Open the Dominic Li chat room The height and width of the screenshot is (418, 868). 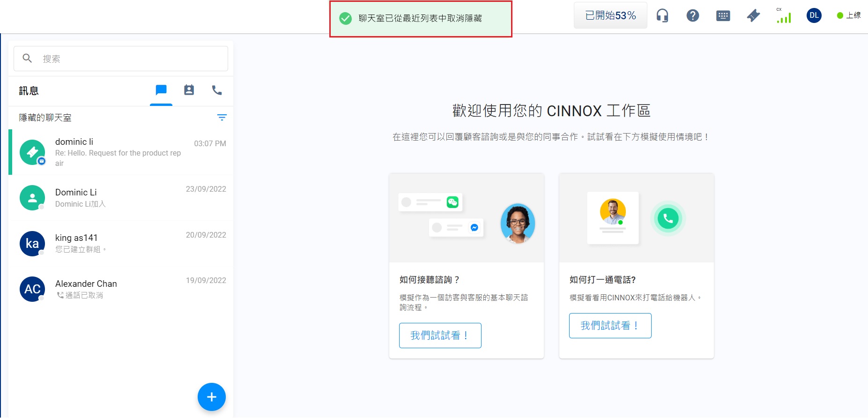[x=121, y=198]
